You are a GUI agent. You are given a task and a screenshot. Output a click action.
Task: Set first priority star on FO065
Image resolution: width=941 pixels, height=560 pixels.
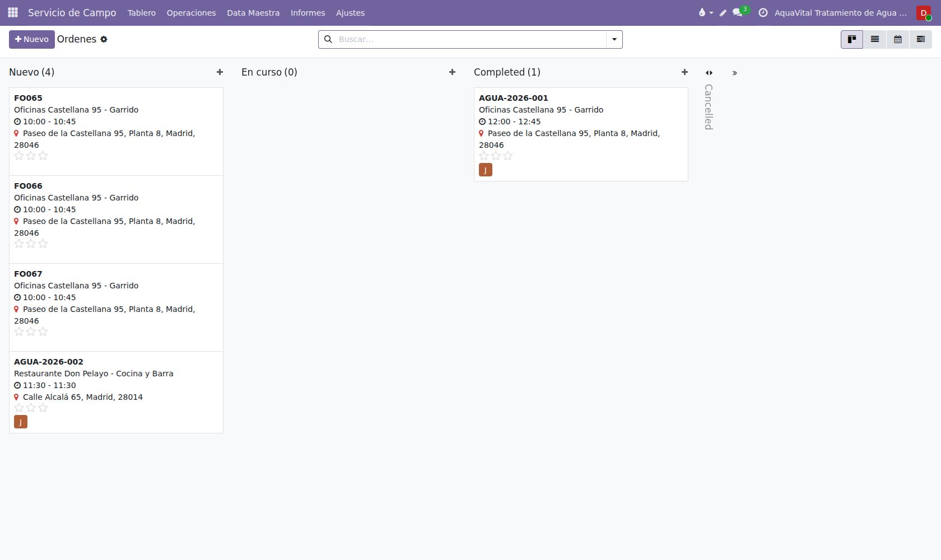coord(19,156)
